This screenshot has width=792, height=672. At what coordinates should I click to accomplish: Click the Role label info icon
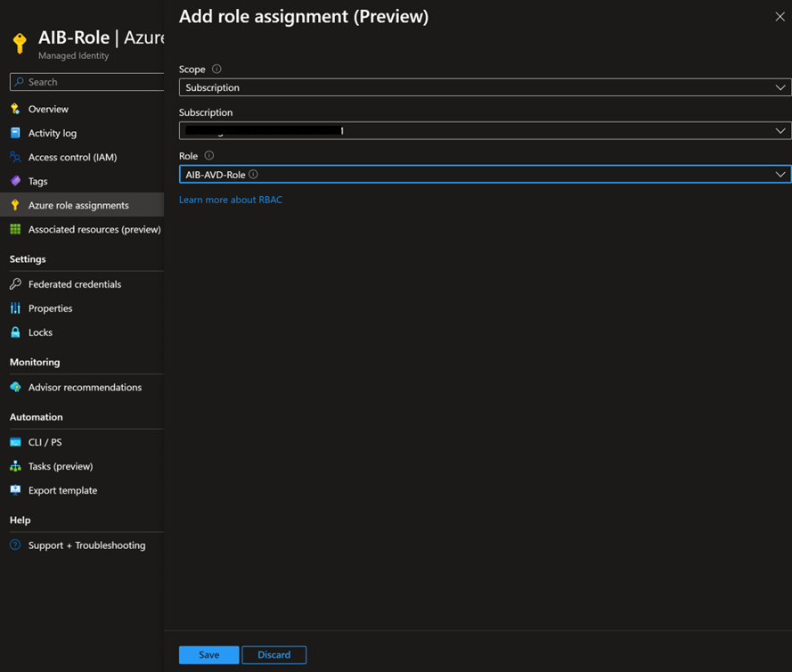(x=209, y=156)
